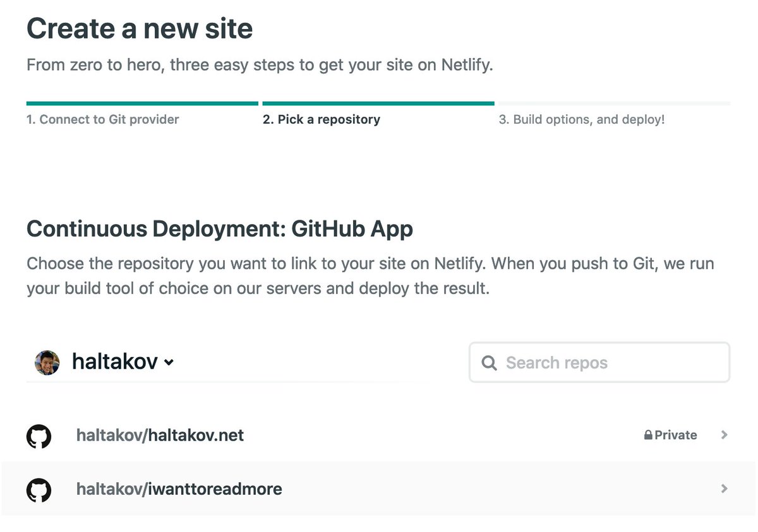Viewport: 758px width, 532px height.
Task: Click the GitHub octocat icon beside haltakov.net
Action: point(39,435)
